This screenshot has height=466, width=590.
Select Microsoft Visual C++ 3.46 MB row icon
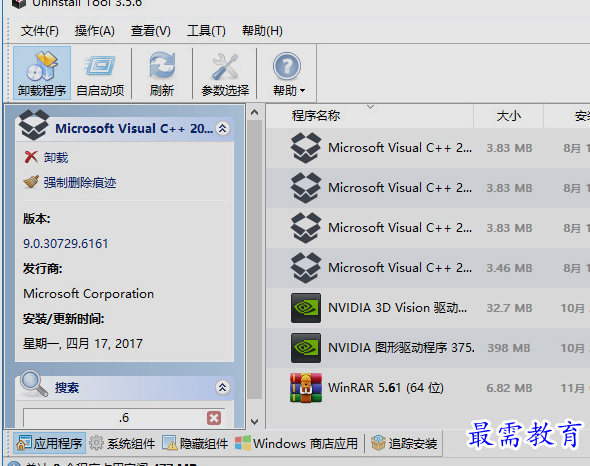[306, 268]
